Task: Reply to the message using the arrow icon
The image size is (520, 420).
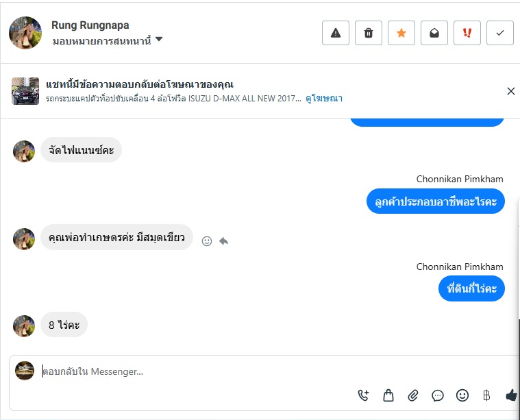Action: point(223,241)
